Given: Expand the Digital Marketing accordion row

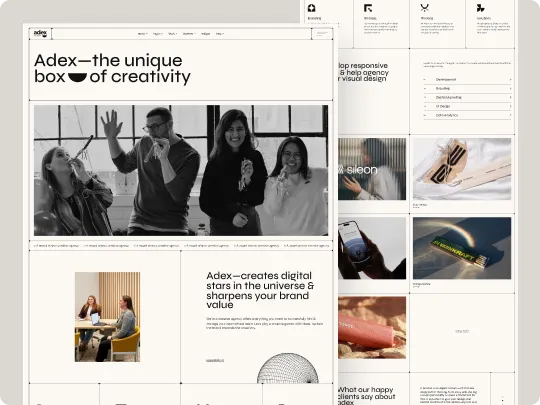Looking at the screenshot, I should (467, 97).
